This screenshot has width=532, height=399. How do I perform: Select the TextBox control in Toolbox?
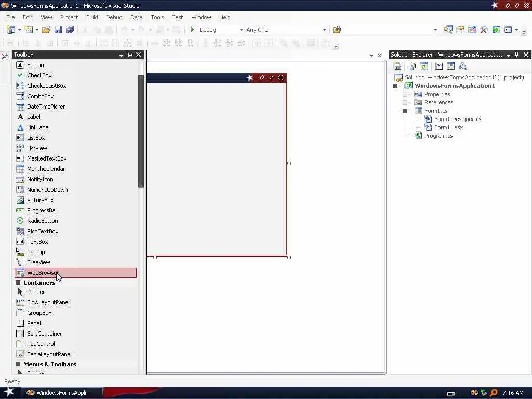point(76,242)
